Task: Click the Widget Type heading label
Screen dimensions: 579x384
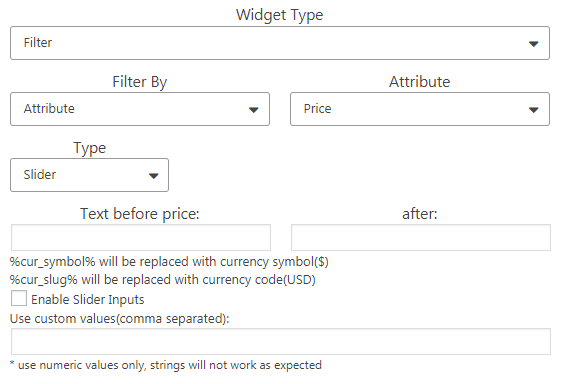Action: click(x=280, y=15)
